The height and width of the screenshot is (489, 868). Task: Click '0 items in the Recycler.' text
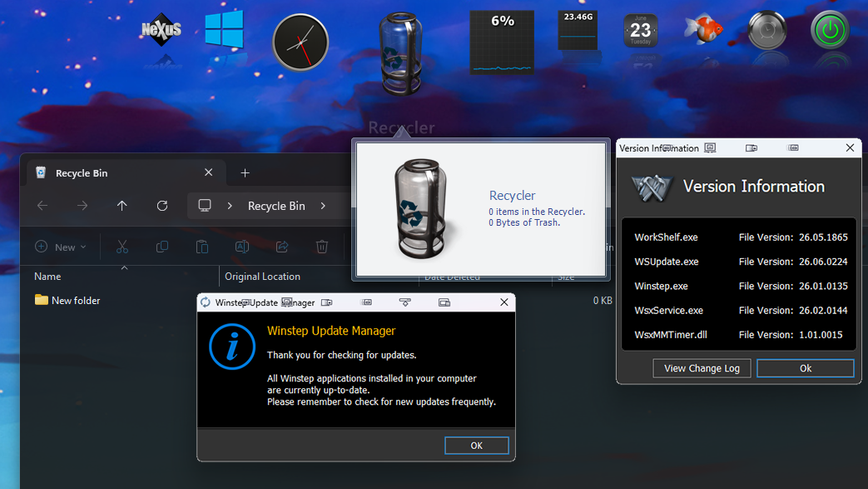(x=537, y=212)
